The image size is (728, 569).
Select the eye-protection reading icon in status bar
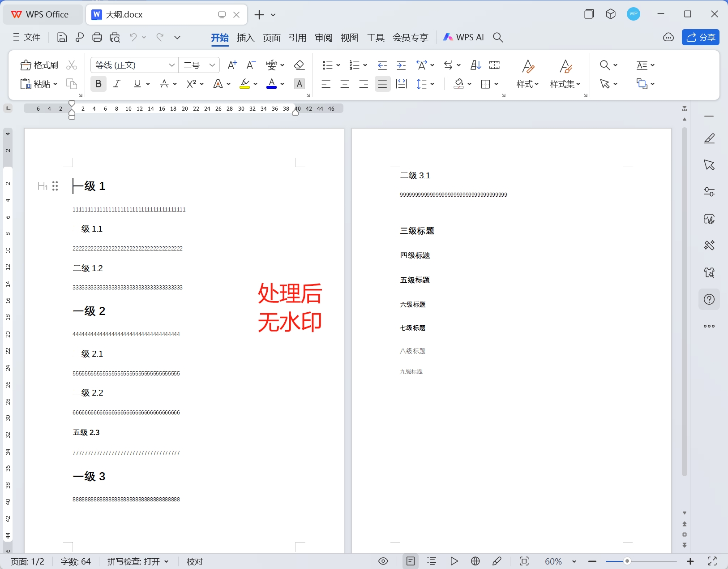383,561
